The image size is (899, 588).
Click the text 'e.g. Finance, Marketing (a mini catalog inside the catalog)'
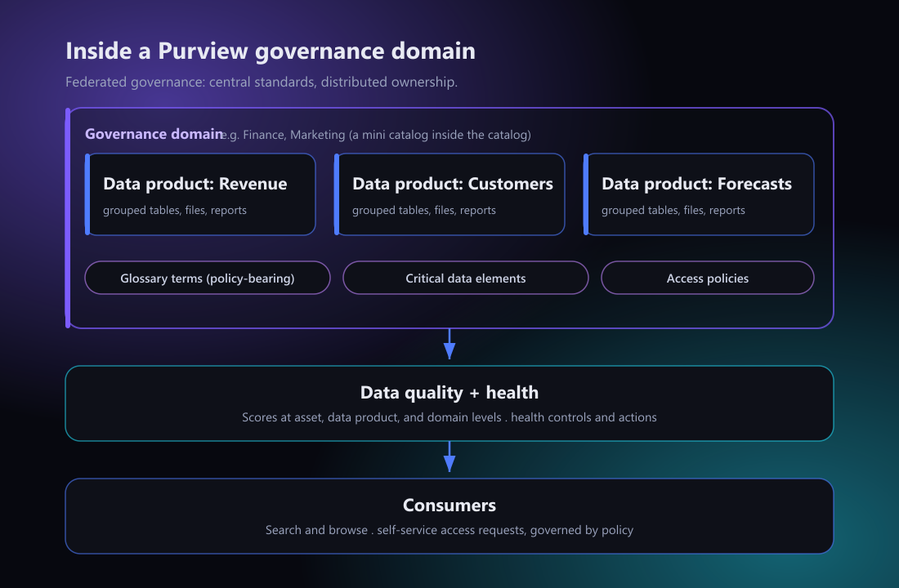tap(376, 136)
